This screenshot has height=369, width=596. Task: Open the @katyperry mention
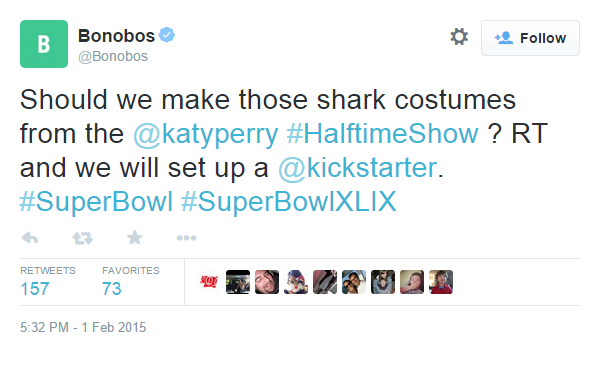(x=206, y=134)
